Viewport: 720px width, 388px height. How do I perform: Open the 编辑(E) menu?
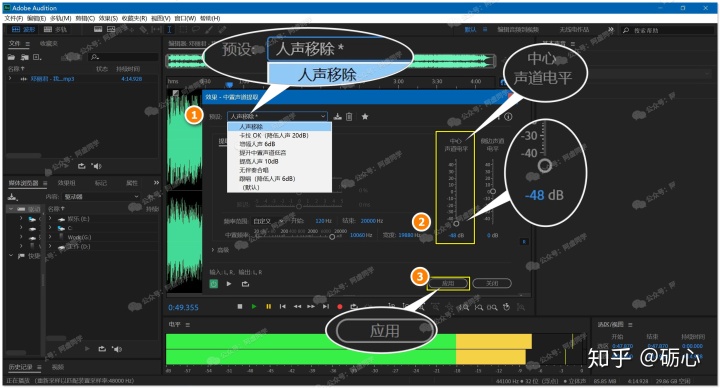(36, 18)
